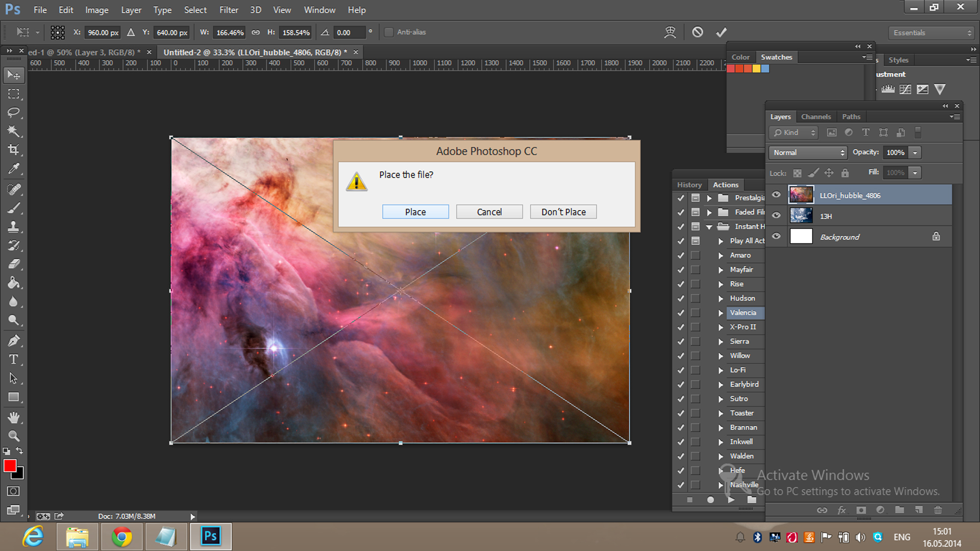This screenshot has height=551, width=980.
Task: Select the Healing Brush tool
Action: 14,189
